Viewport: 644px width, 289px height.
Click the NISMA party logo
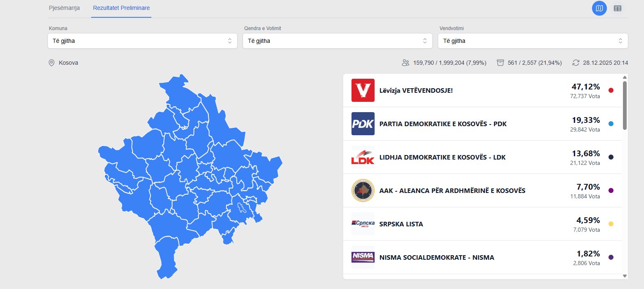[363, 257]
